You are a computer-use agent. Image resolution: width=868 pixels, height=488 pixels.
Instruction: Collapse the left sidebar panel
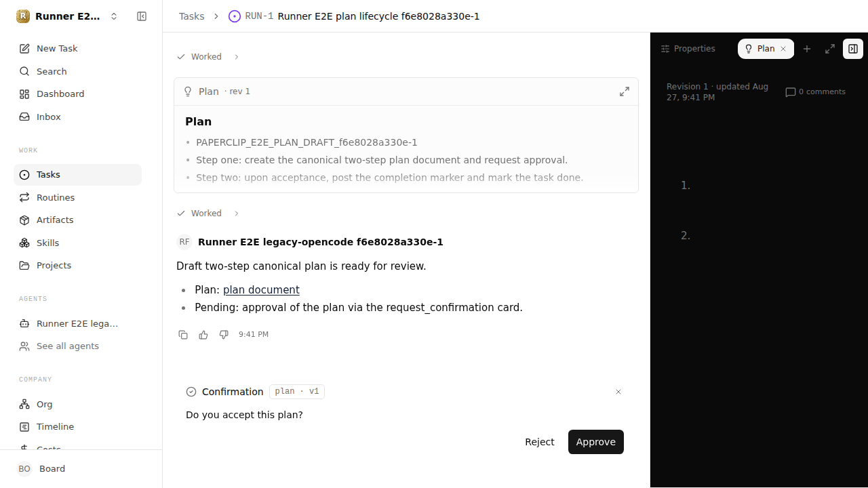click(x=142, y=16)
